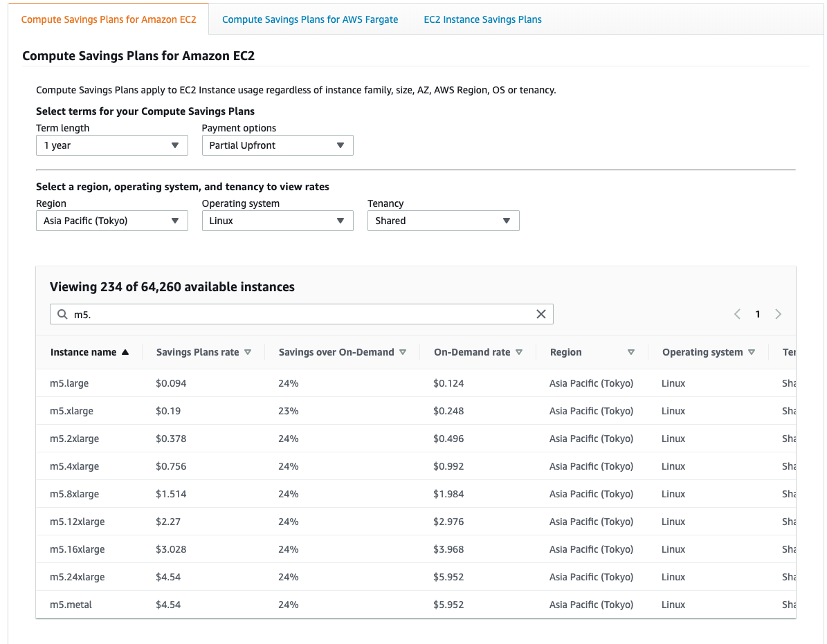The height and width of the screenshot is (644, 827).
Task: Click the m5.large instance name
Action: pyautogui.click(x=69, y=383)
